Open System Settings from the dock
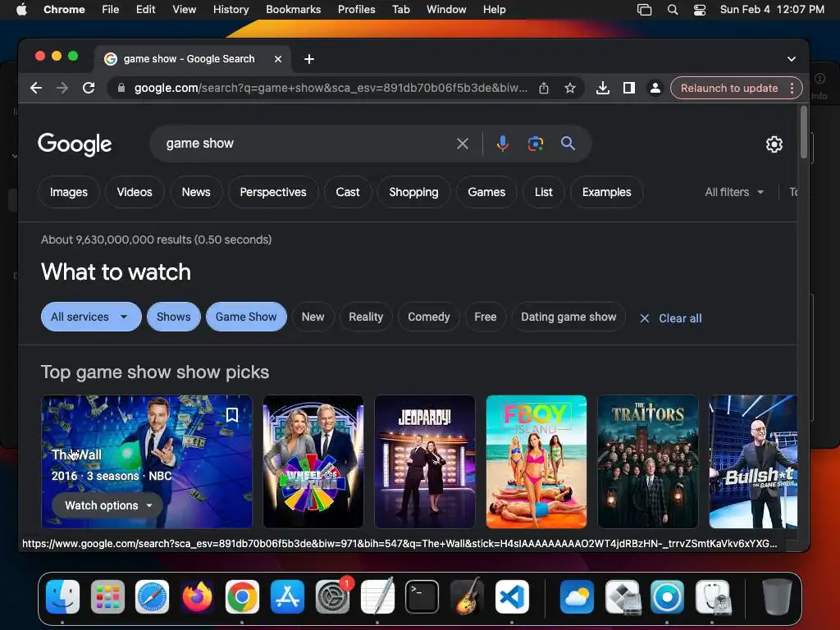Screen dimensions: 840x630 click(333, 597)
